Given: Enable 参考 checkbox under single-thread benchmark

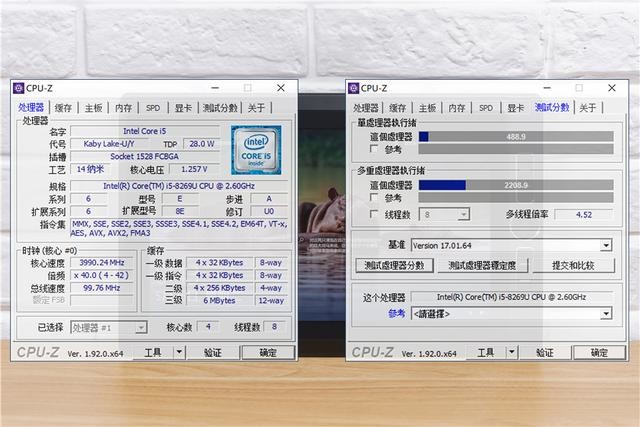Looking at the screenshot, I should pyautogui.click(x=373, y=149).
